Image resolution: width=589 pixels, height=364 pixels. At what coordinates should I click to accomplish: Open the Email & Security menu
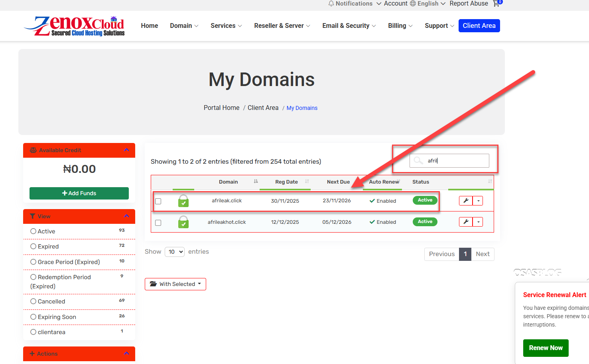pos(349,26)
